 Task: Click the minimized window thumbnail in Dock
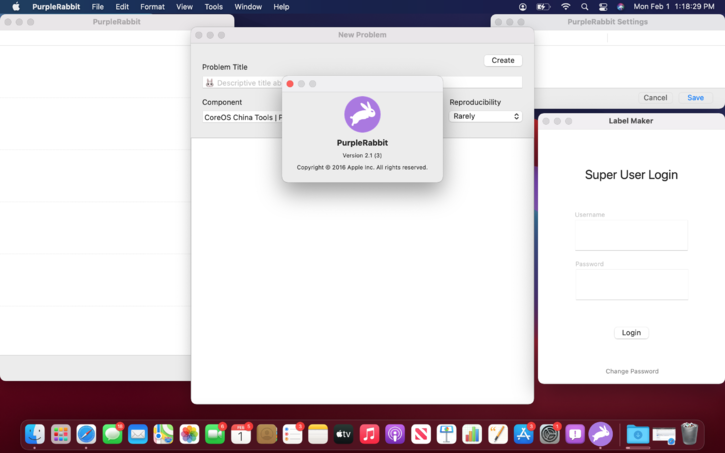coord(664,435)
